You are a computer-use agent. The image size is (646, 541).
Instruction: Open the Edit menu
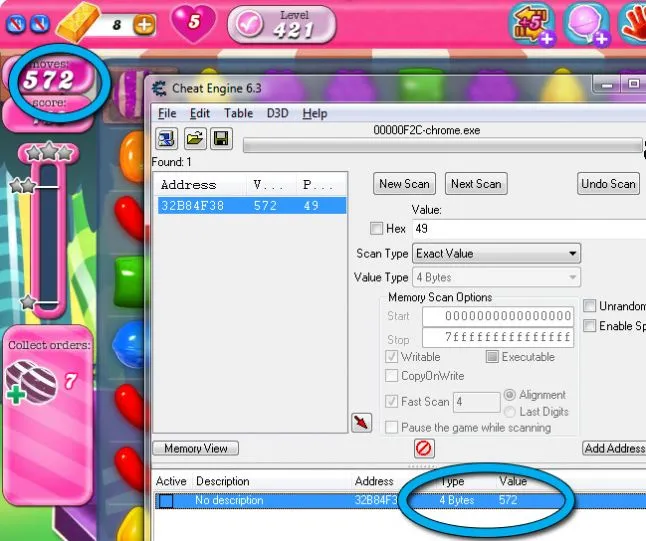coord(200,113)
